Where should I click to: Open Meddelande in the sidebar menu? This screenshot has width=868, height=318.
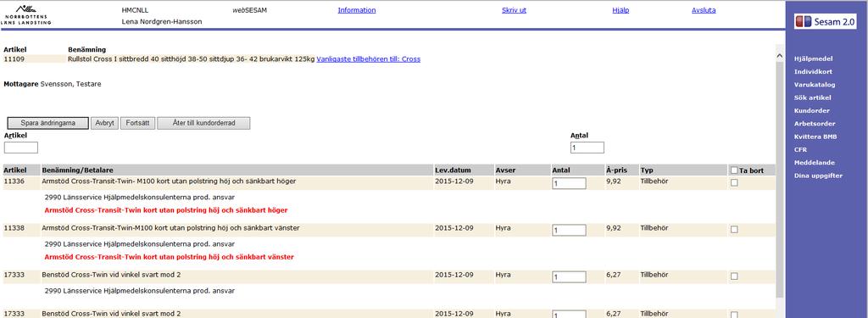point(815,163)
